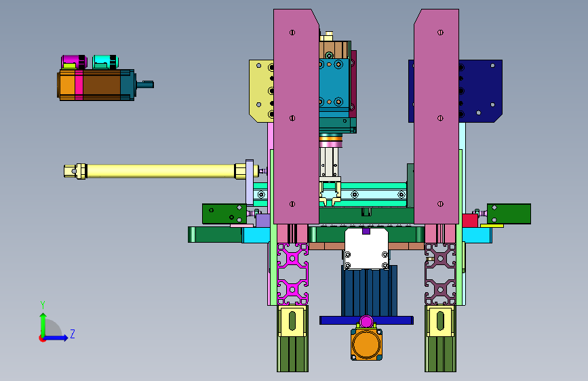Screen dimensions: 588x381
Task: Select the blue slide block in the upper center
Action: 334,83
